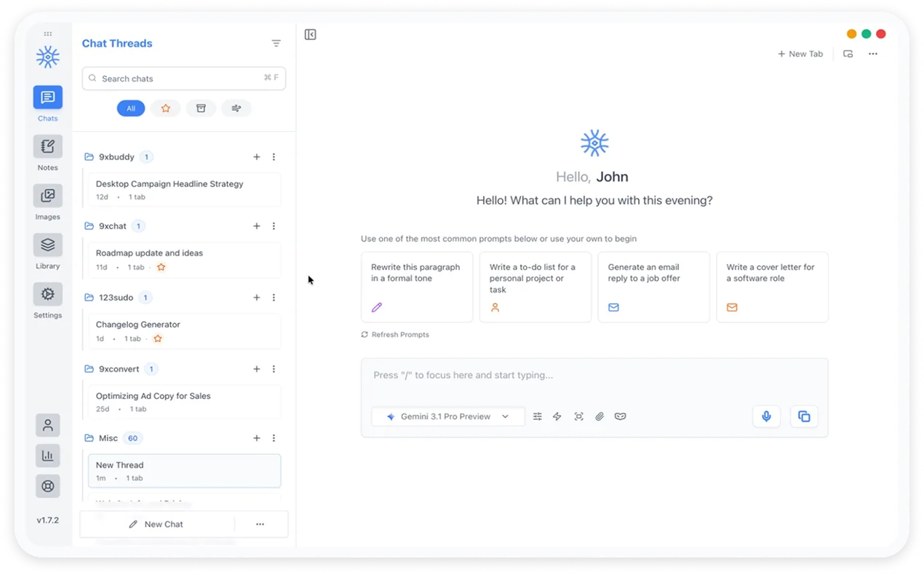Click the New Chat button

point(156,524)
